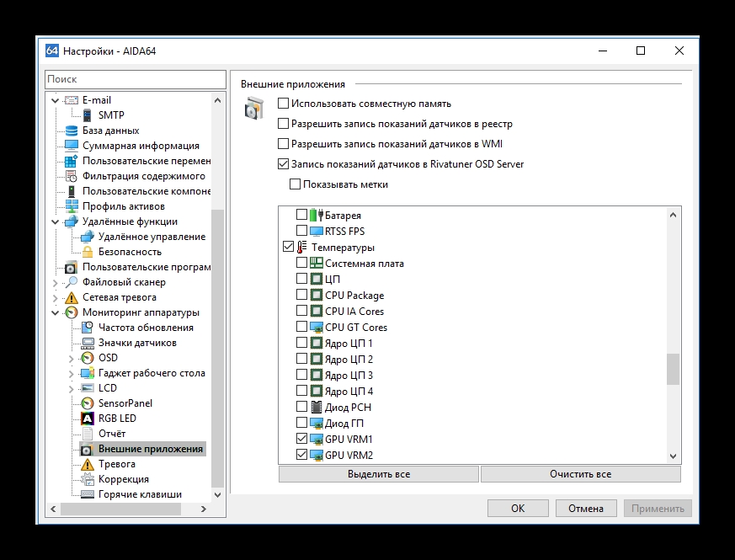Click the Применить button
The width and height of the screenshot is (735, 560).
pyautogui.click(x=658, y=509)
